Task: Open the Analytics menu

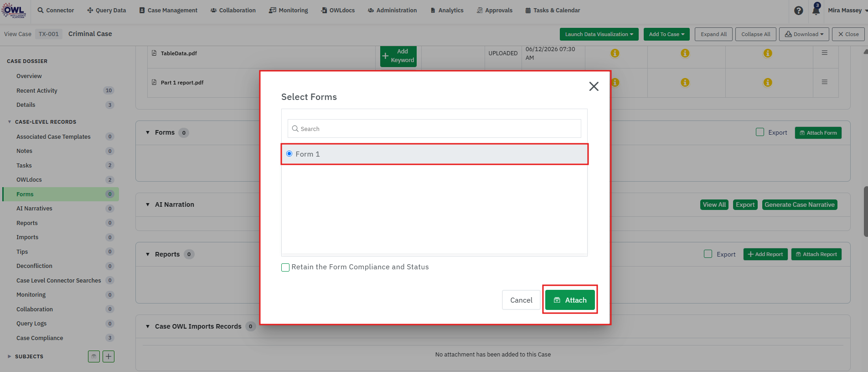Action: tap(447, 10)
